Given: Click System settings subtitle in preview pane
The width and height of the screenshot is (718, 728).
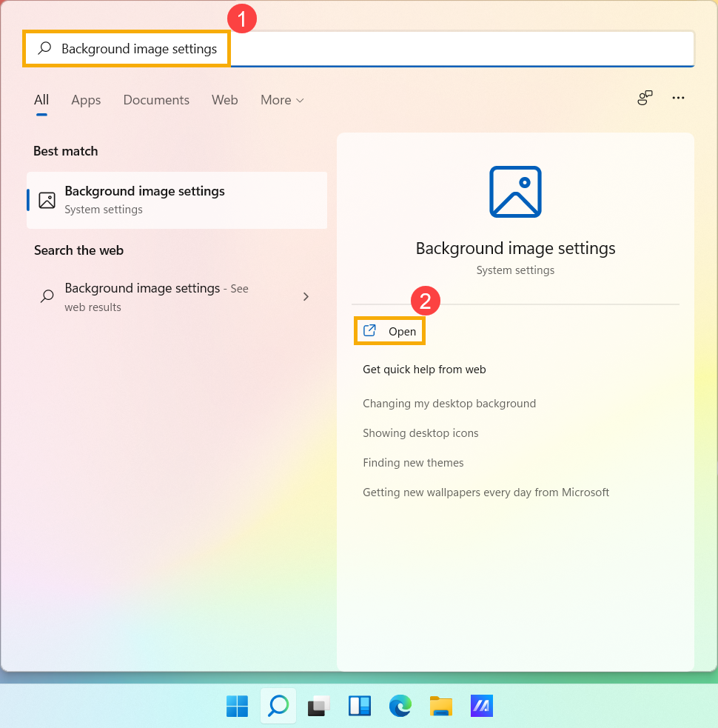Looking at the screenshot, I should (515, 270).
